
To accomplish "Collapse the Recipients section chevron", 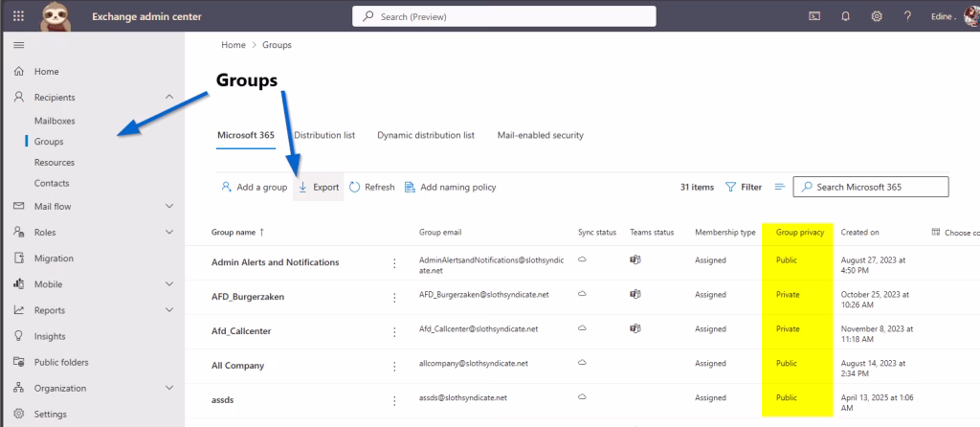I will point(168,97).
